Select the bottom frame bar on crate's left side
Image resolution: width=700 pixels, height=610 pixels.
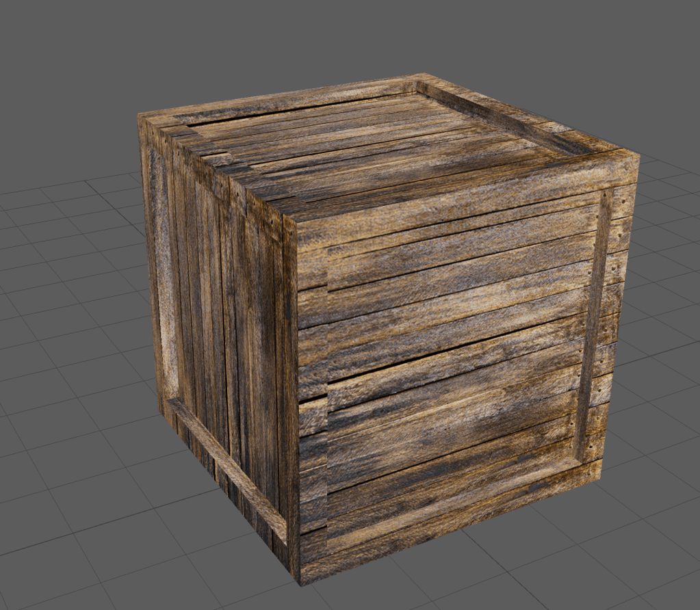point(226,465)
